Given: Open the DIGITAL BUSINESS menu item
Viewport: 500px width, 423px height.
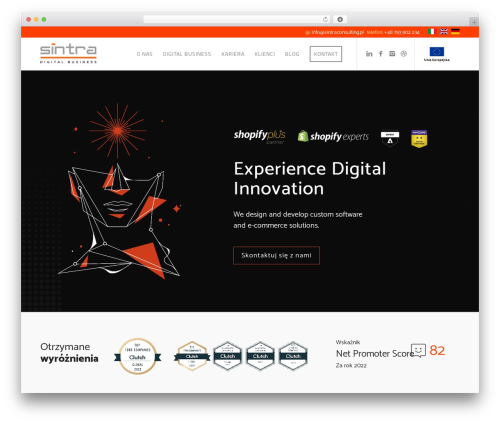Looking at the screenshot, I should tap(187, 54).
